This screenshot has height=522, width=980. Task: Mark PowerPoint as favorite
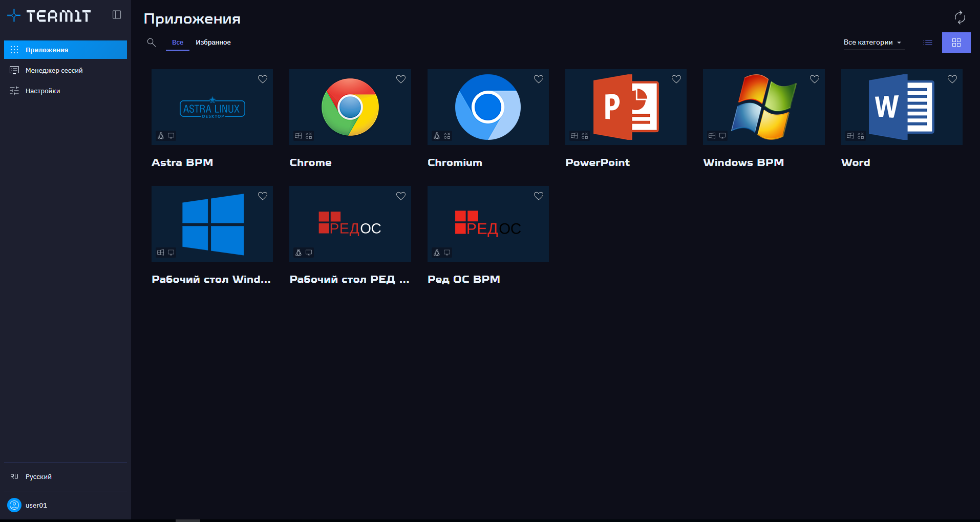coord(676,79)
